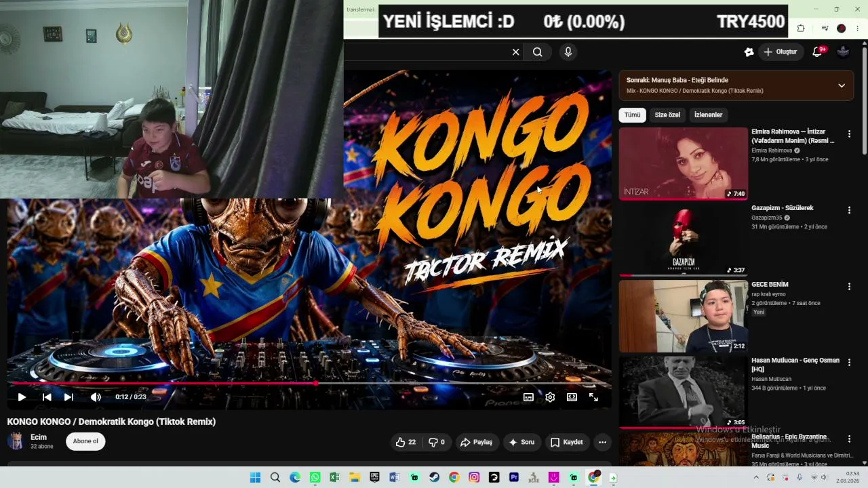Open the Wi-Fi network tray icon

[814, 478]
